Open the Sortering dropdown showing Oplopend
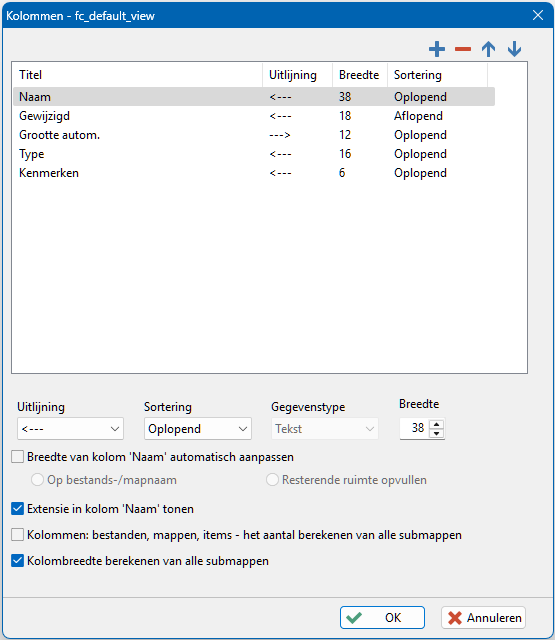The image size is (555, 640). pos(198,429)
